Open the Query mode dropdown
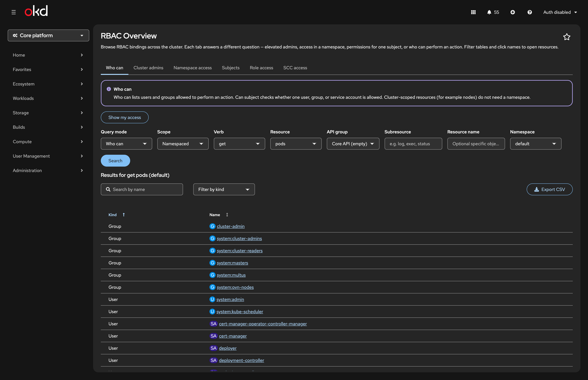Screen dimensions: 588x380 point(126,144)
